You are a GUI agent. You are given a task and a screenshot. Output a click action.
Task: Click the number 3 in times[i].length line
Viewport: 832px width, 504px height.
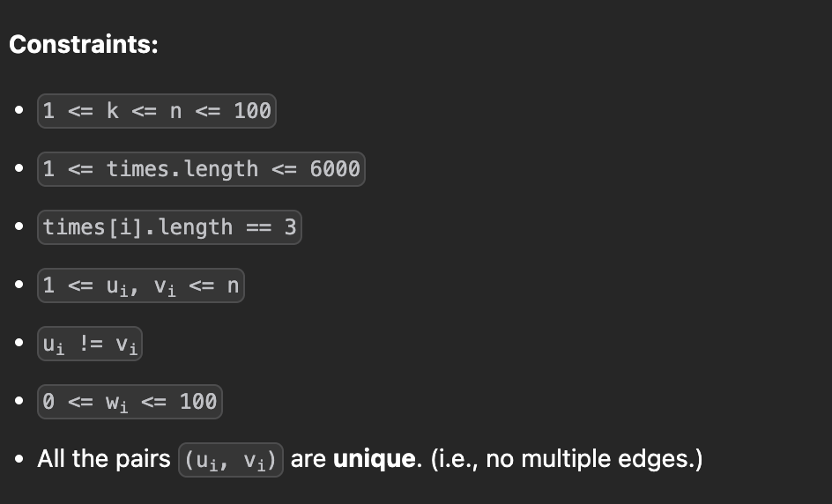(290, 227)
